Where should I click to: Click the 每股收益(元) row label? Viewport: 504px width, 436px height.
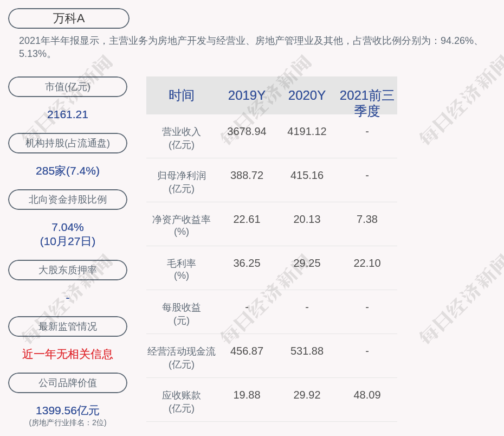[182, 314]
